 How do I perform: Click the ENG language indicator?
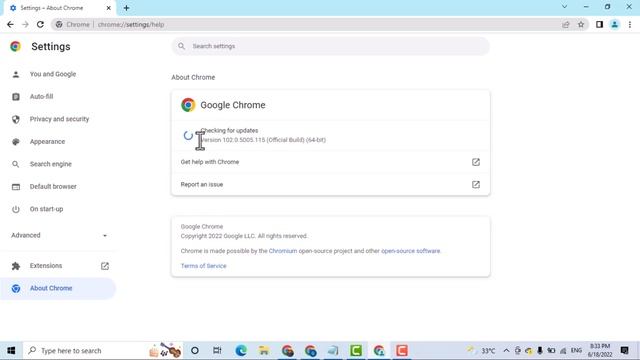(576, 351)
